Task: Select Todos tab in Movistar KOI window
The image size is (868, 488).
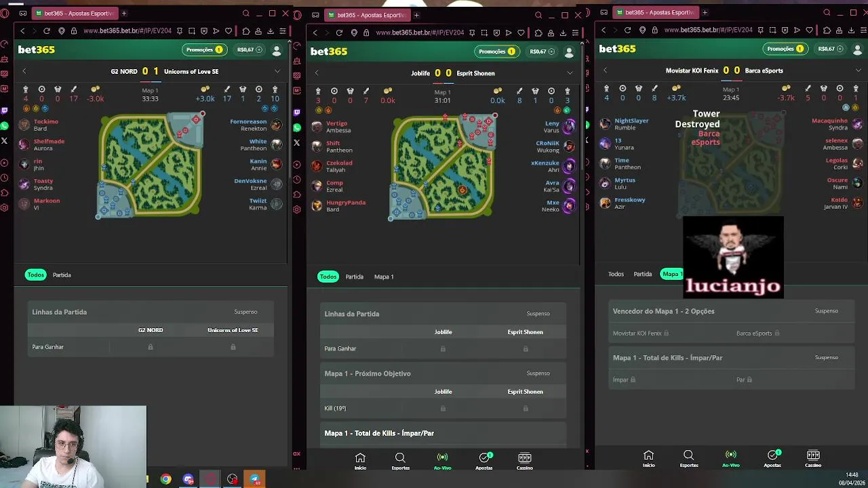Action: click(x=616, y=274)
